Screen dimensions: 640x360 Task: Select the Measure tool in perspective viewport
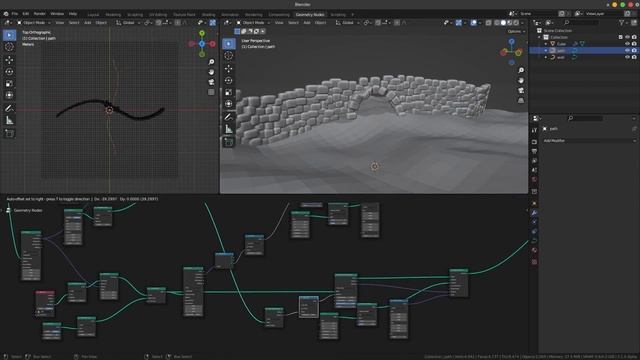[x=229, y=129]
